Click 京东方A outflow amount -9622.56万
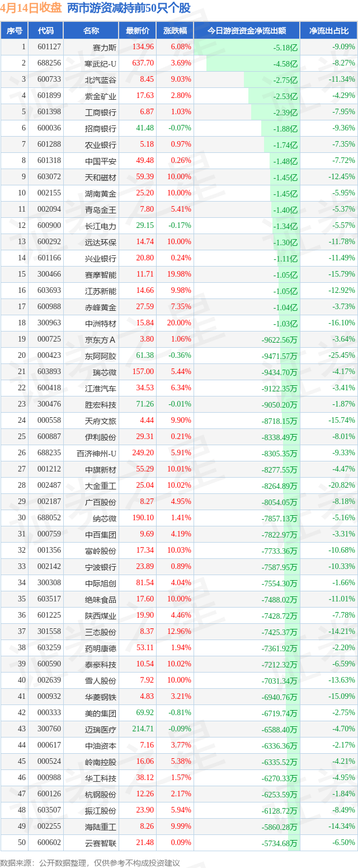The width and height of the screenshot is (358, 868). coord(280,340)
